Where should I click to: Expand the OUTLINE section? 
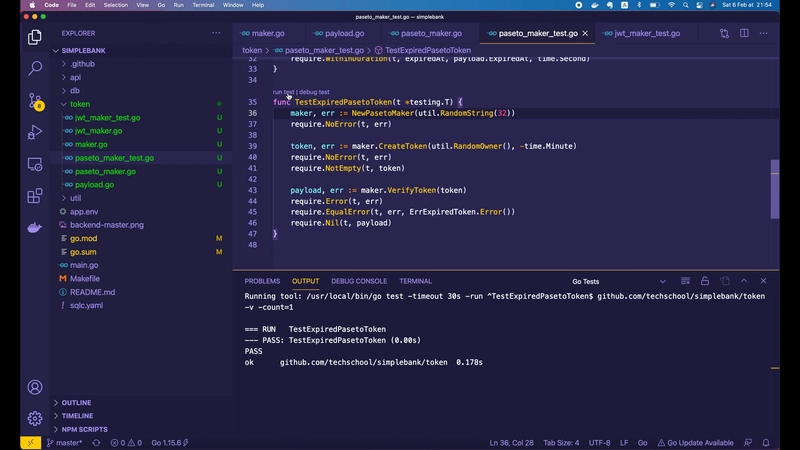click(76, 403)
